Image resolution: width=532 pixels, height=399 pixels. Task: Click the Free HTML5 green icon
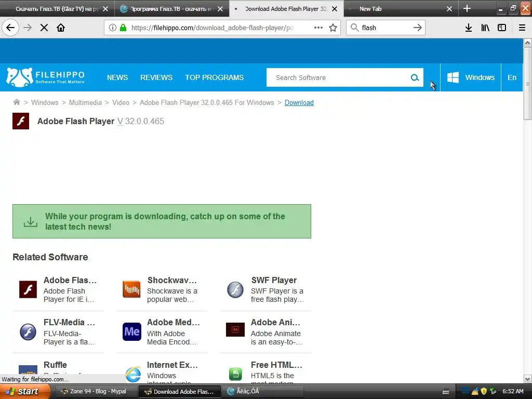[235, 374]
